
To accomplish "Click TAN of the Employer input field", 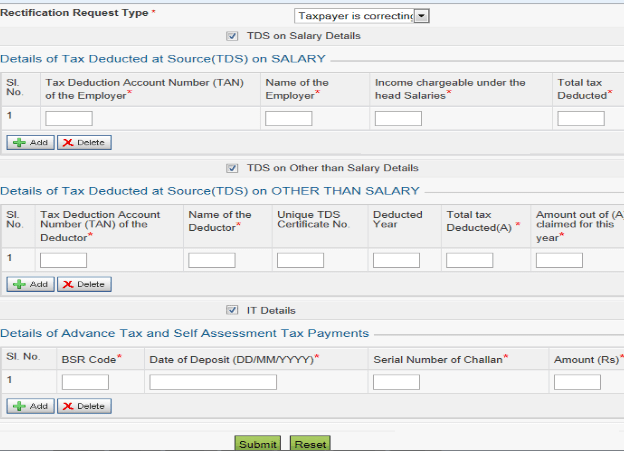I will tap(69, 119).
